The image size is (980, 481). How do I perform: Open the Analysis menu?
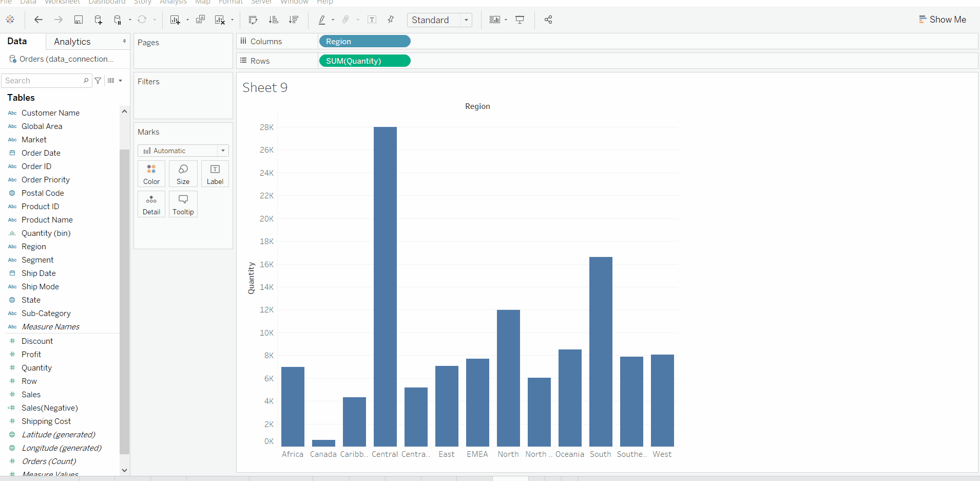coord(173,3)
